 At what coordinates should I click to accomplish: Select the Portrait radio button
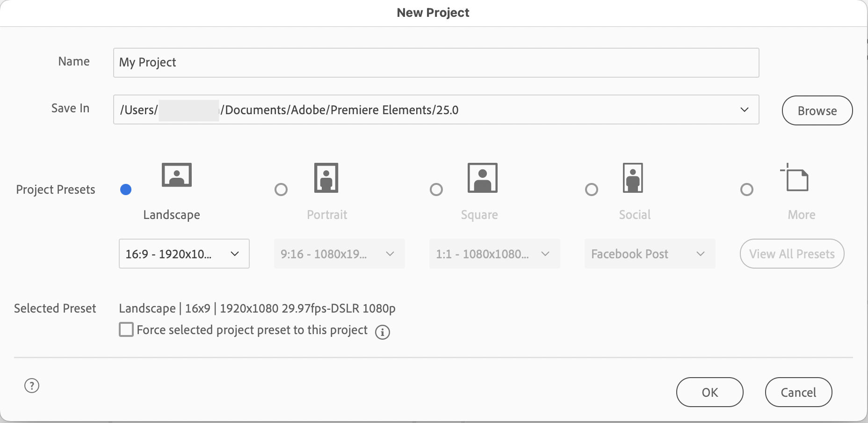click(x=281, y=189)
